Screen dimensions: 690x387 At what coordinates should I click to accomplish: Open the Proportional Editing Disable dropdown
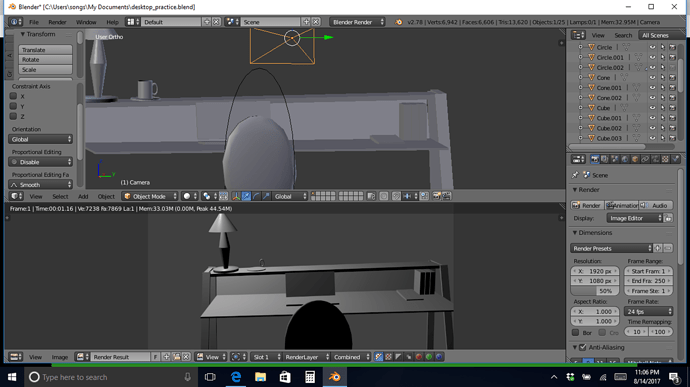pos(40,162)
